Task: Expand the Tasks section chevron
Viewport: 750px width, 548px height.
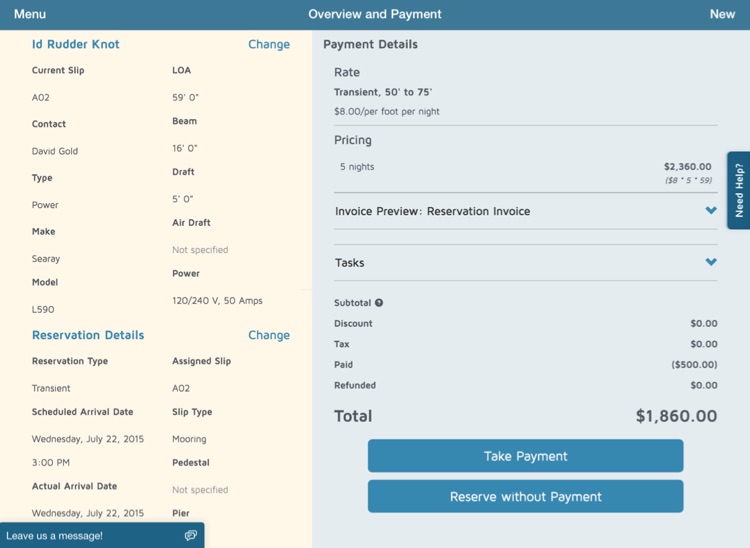Action: tap(711, 262)
